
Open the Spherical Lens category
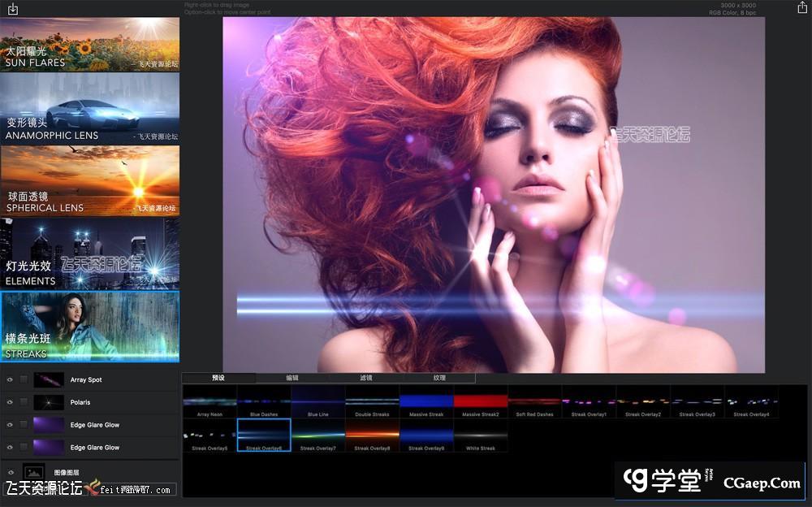pos(89,180)
